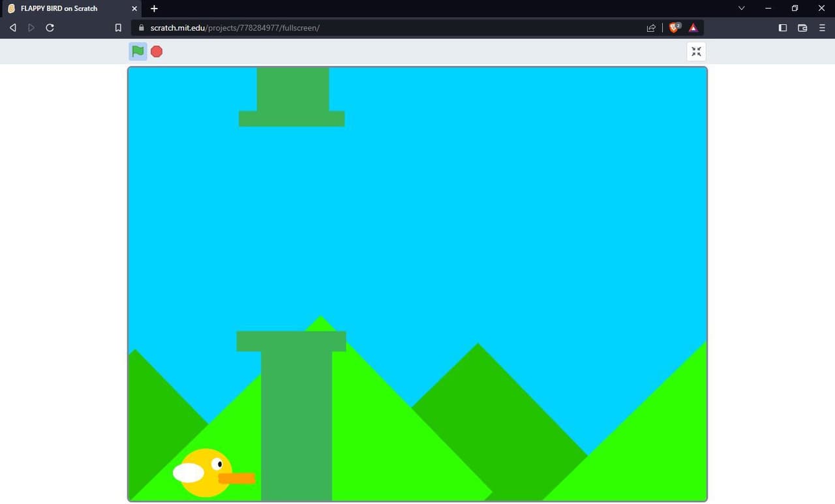Close the FLAPPY BIRD on Scratch tab
Image resolution: width=835 pixels, height=504 pixels.
pos(134,8)
